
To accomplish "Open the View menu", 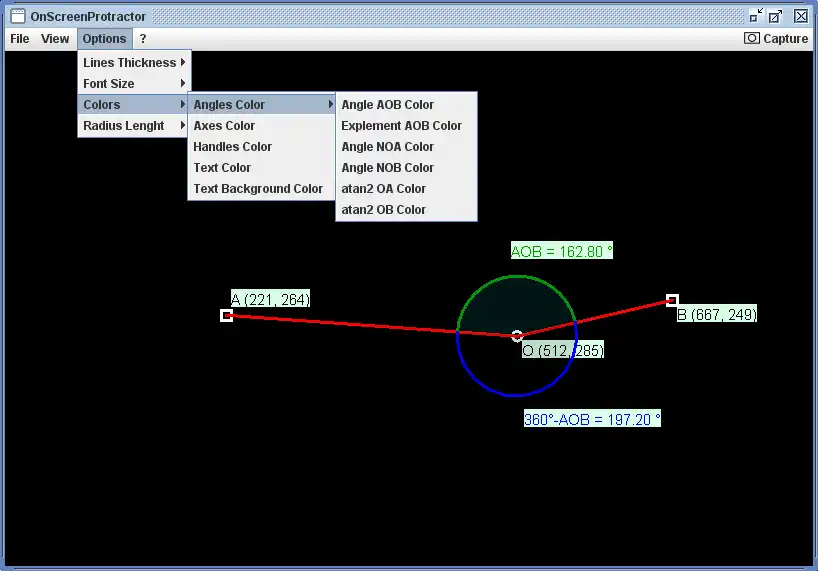I will coord(55,39).
